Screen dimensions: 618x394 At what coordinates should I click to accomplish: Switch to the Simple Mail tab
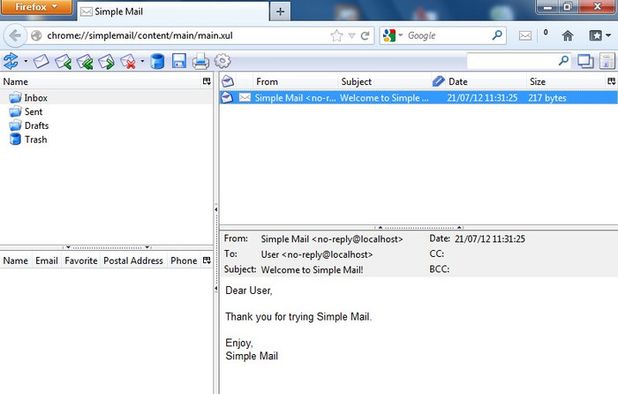pos(173,11)
